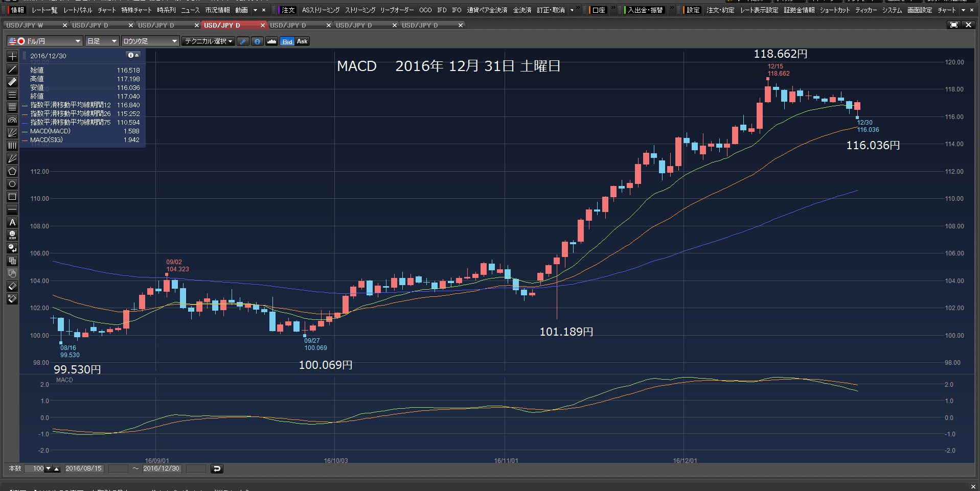
Task: Collapse the info panel with the i arrow button
Action: 133,55
